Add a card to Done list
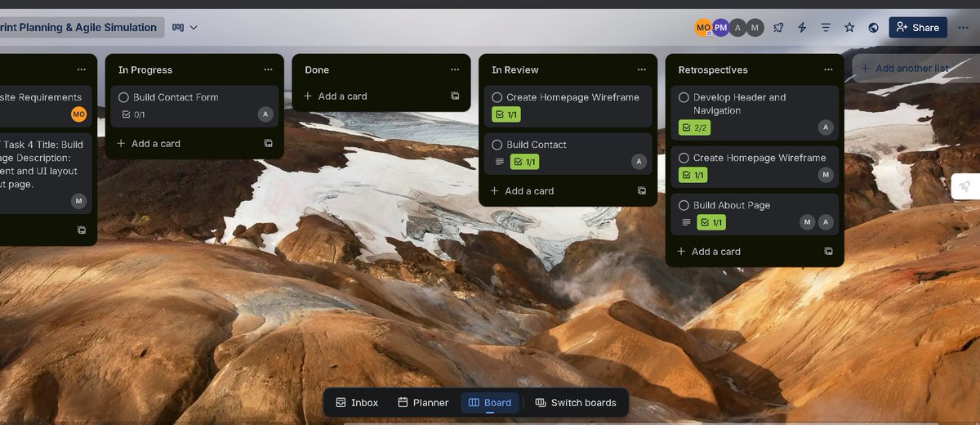Viewport: 980px width, 425px height. tap(335, 96)
